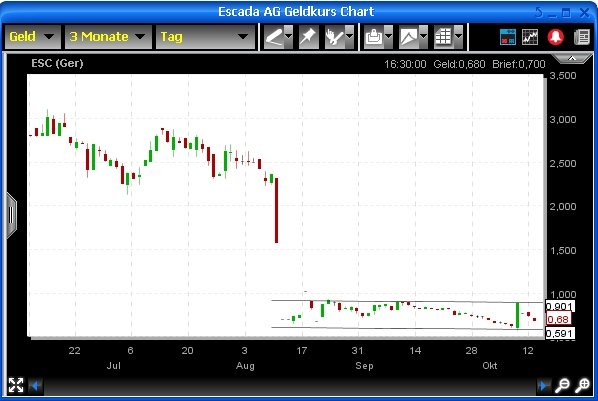Click the 0,591 price level label
Viewport: 598px width, 401px height.
tap(559, 333)
